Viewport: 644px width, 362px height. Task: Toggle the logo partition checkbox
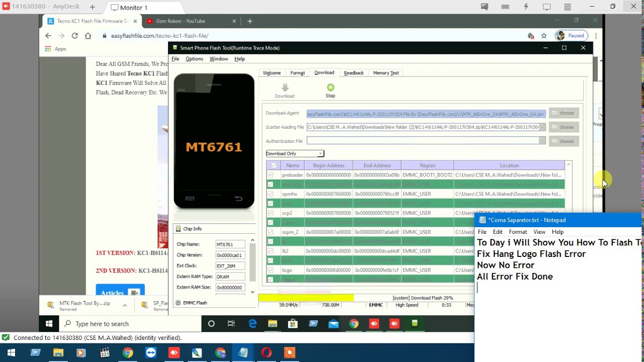pyautogui.click(x=271, y=270)
